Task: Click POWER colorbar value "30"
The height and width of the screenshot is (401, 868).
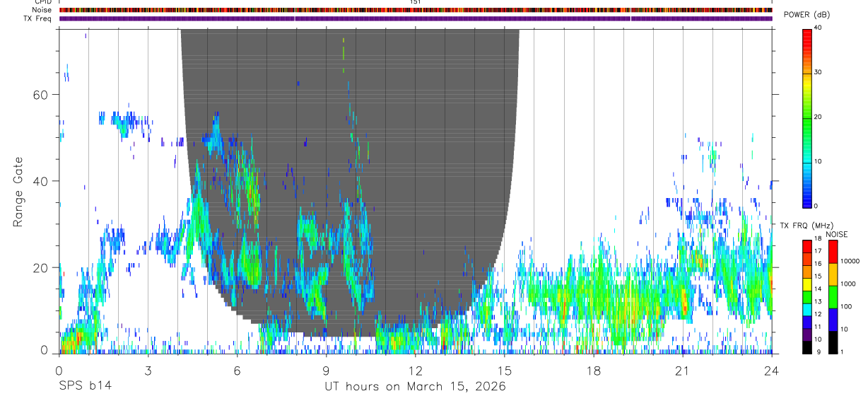Action: [817, 73]
